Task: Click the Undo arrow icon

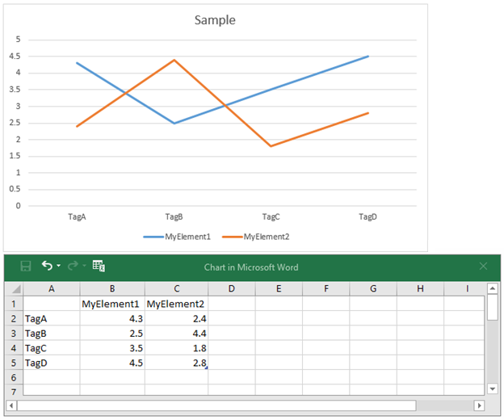Action: [47, 266]
